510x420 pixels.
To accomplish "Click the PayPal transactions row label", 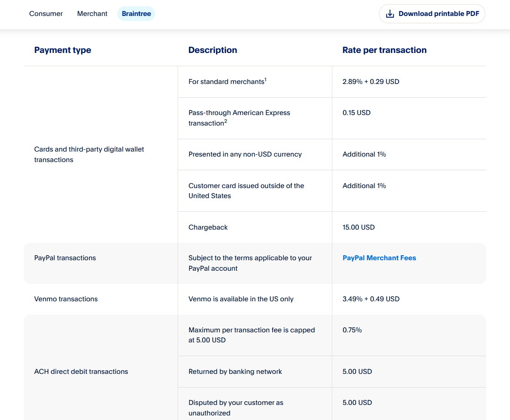I will tap(65, 258).
